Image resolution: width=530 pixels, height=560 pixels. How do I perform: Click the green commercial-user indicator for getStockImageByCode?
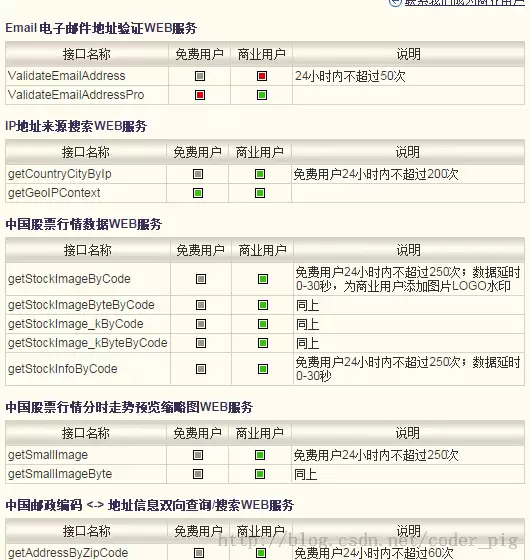263,279
